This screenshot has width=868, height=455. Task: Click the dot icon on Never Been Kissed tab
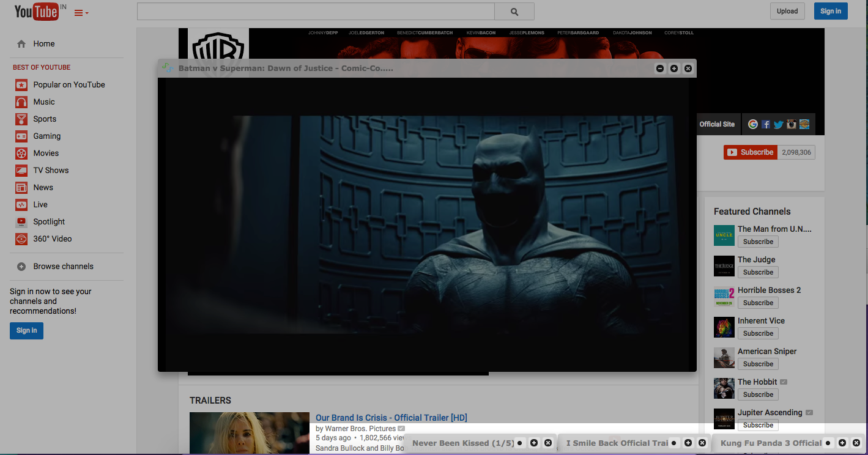click(x=520, y=443)
